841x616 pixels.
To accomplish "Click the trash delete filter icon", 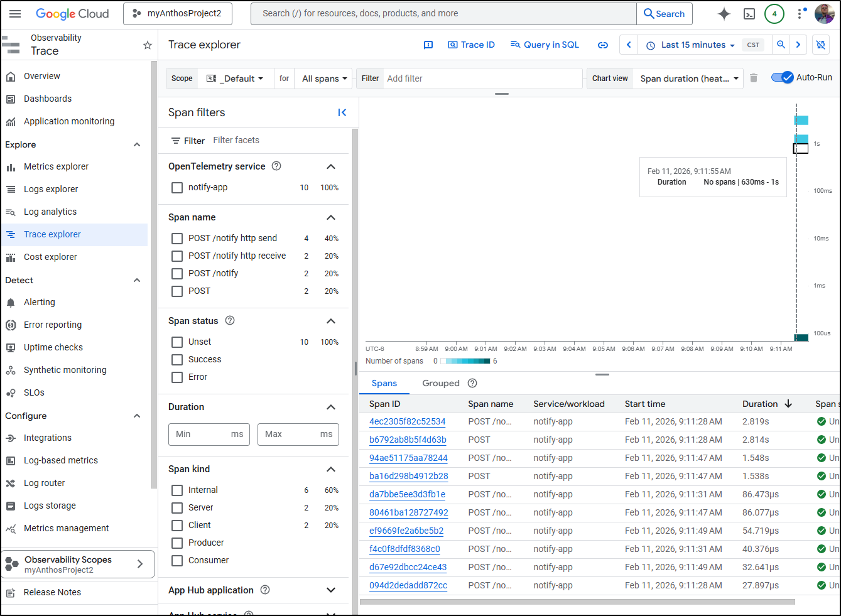I will point(754,78).
